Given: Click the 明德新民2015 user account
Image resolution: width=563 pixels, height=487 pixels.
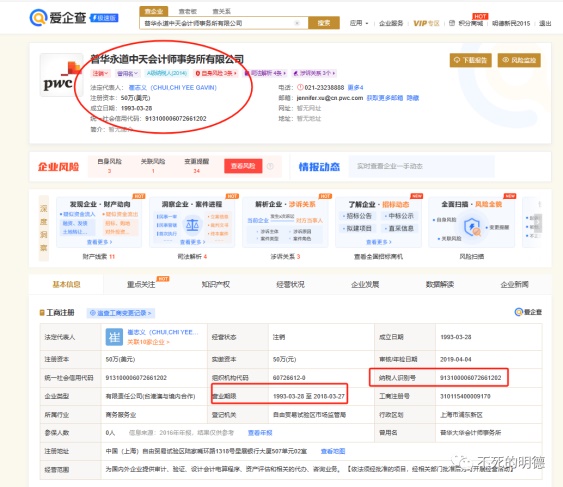Looking at the screenshot, I should coord(511,23).
